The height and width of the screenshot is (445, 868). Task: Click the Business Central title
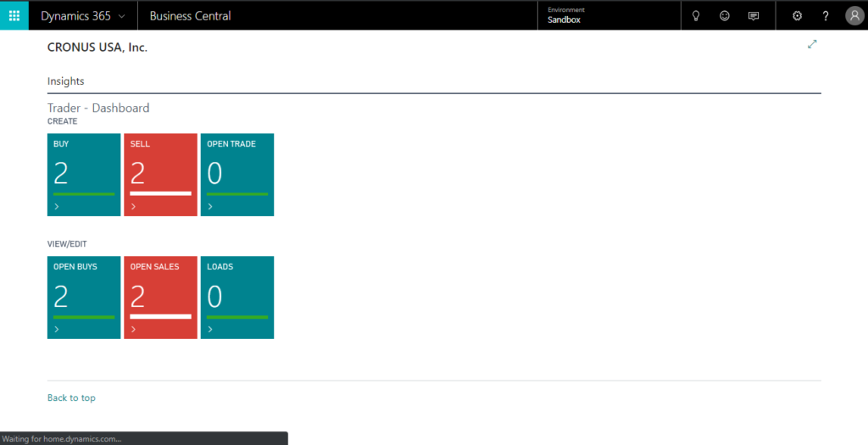tap(190, 16)
